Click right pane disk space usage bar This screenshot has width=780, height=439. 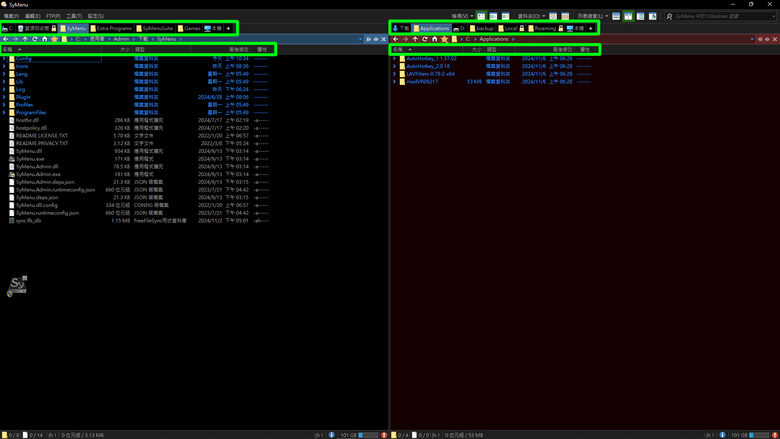[x=759, y=435]
